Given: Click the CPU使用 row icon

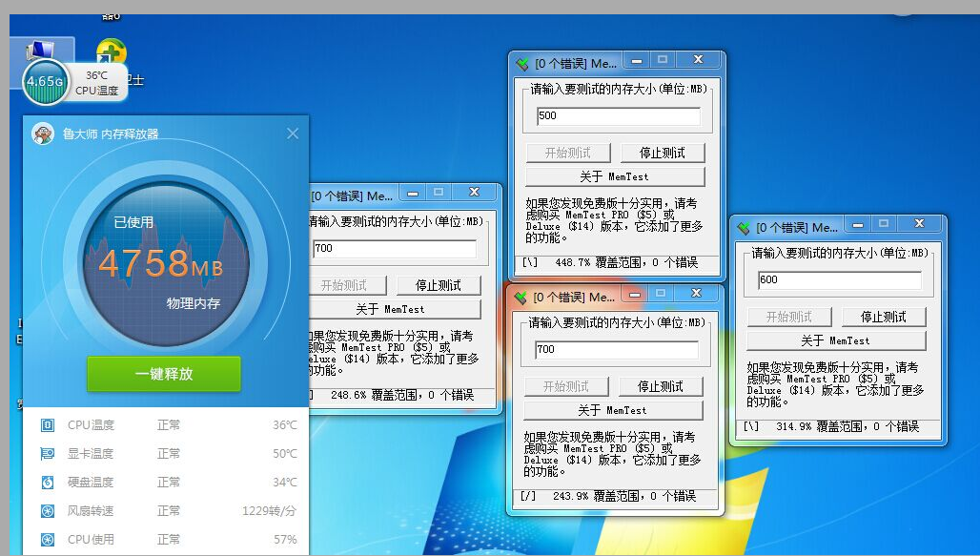Looking at the screenshot, I should (48, 539).
